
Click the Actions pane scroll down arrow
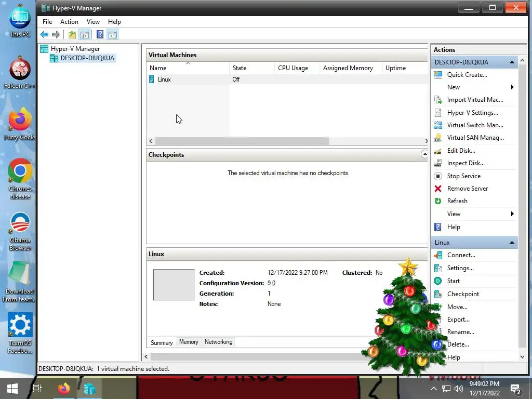click(x=522, y=357)
